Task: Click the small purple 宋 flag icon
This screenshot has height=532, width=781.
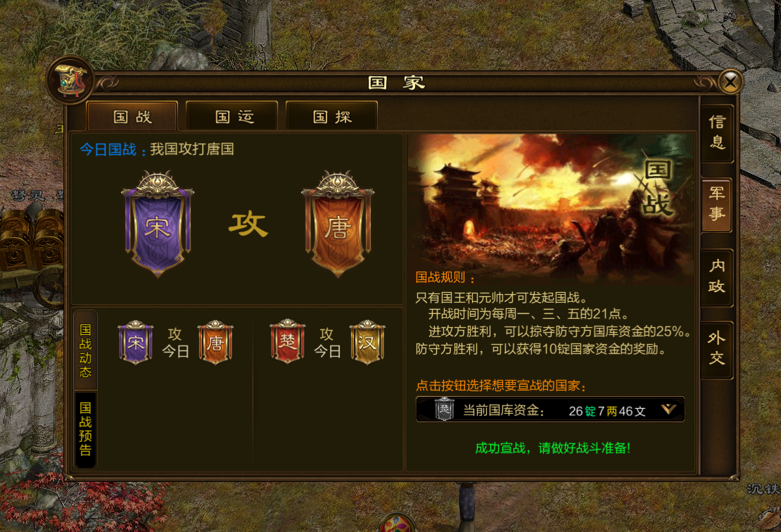Action: point(136,342)
